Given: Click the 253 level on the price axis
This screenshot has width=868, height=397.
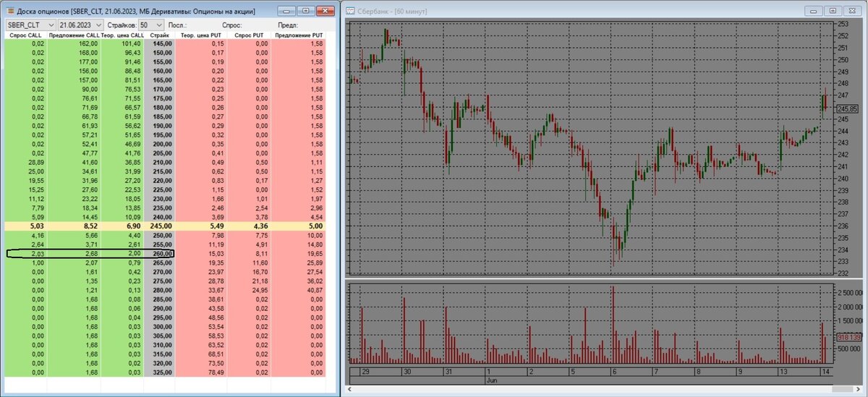Looking at the screenshot, I should (843, 24).
